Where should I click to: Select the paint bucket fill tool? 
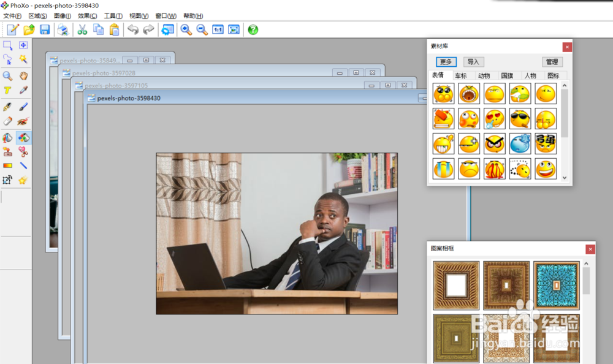7,138
